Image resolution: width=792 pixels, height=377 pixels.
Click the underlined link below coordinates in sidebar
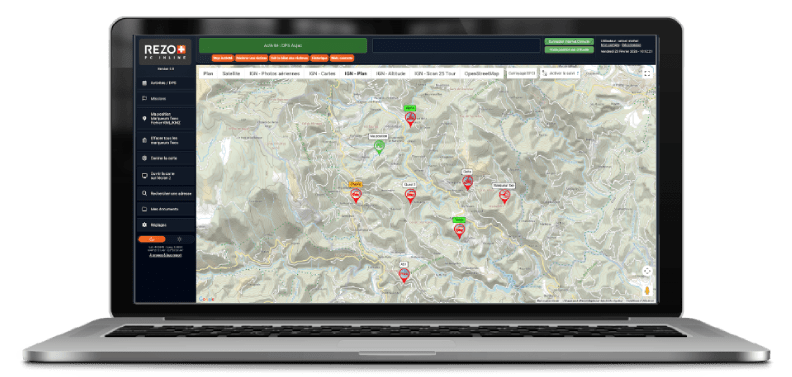(x=165, y=255)
